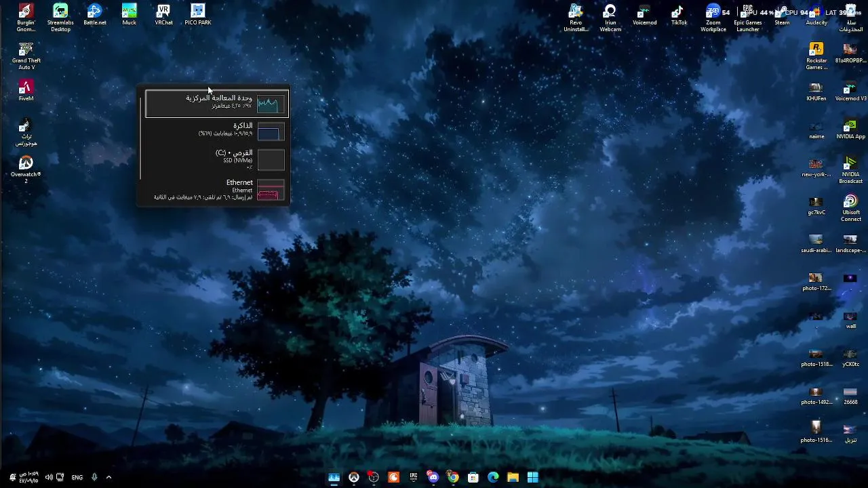Open Iriun Webcam shortcut
This screenshot has height=488, width=868.
(610, 18)
